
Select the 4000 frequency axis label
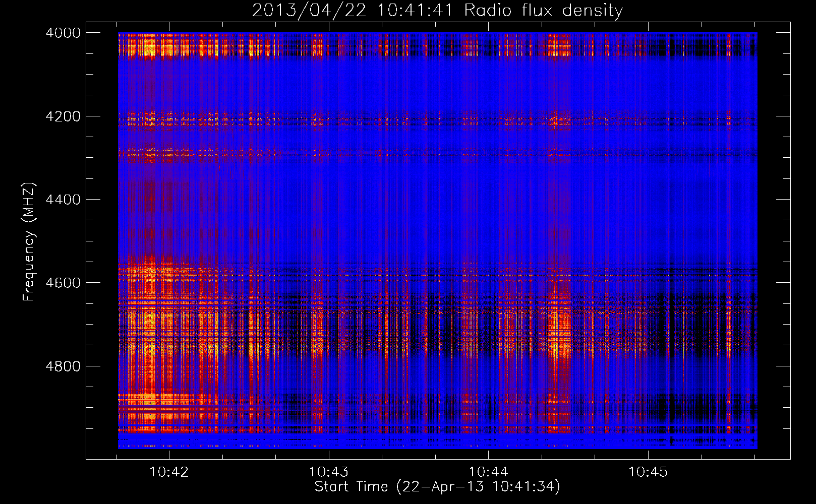click(x=63, y=33)
